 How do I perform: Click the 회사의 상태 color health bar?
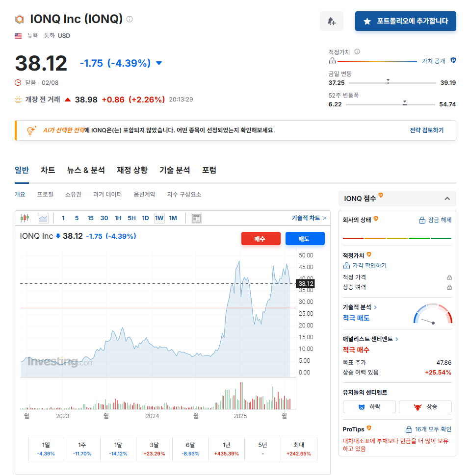pyautogui.click(x=397, y=239)
